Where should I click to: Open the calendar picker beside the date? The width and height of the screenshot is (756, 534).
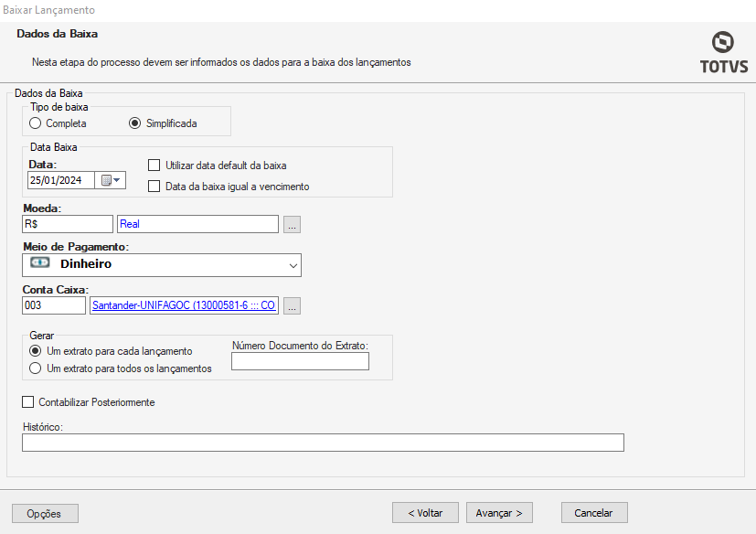tap(111, 180)
